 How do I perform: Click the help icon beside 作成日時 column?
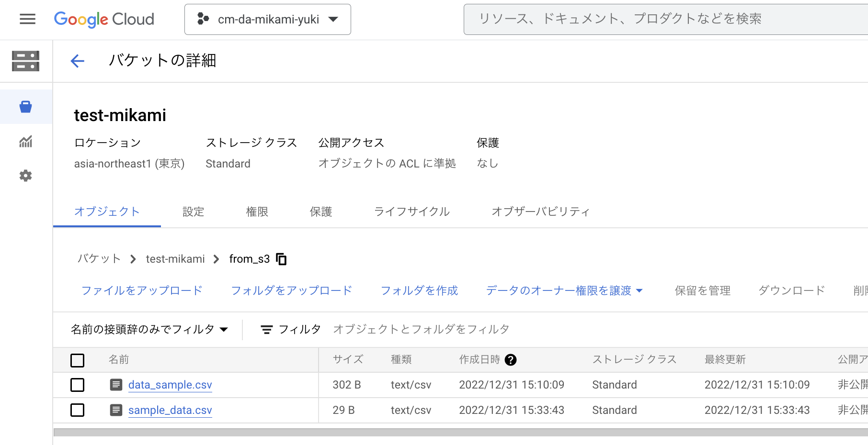pos(511,360)
